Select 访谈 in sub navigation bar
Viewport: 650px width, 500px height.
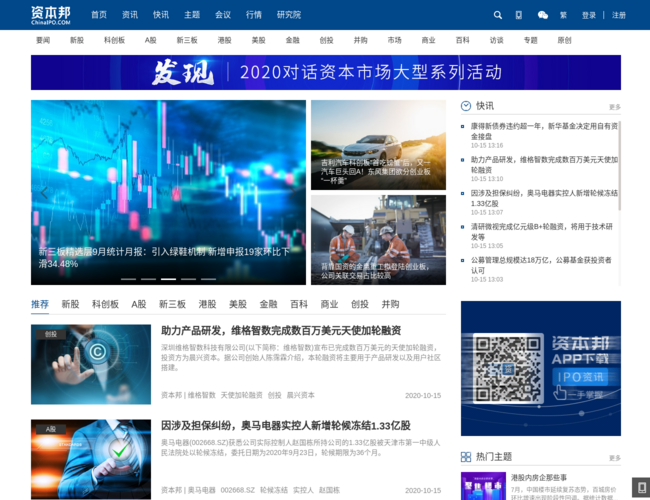[x=496, y=40]
